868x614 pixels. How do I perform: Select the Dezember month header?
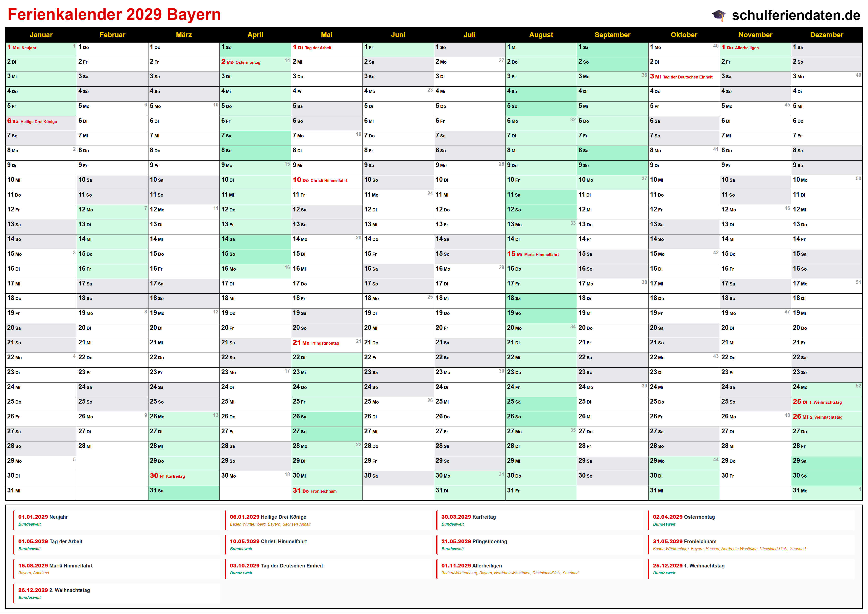point(826,35)
